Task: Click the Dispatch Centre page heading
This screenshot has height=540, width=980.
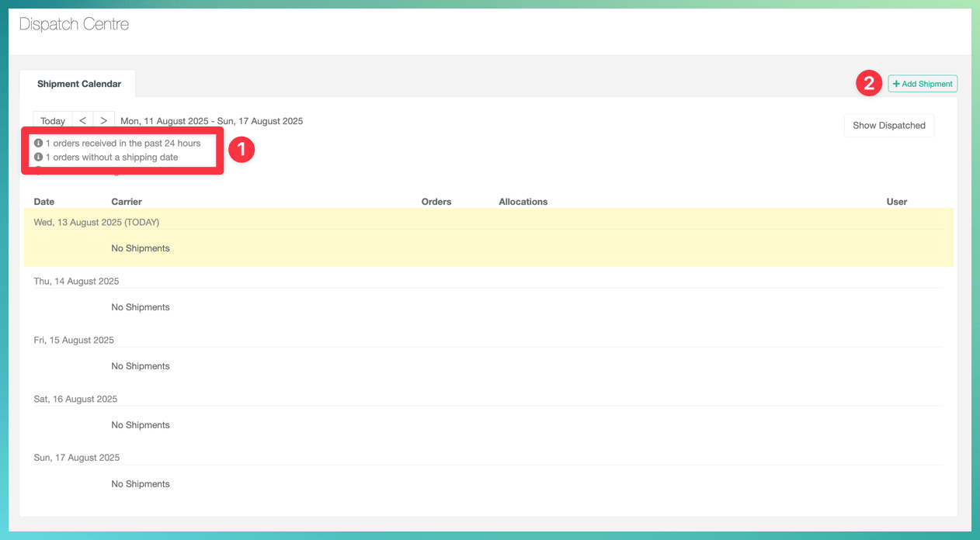Action: 74,24
